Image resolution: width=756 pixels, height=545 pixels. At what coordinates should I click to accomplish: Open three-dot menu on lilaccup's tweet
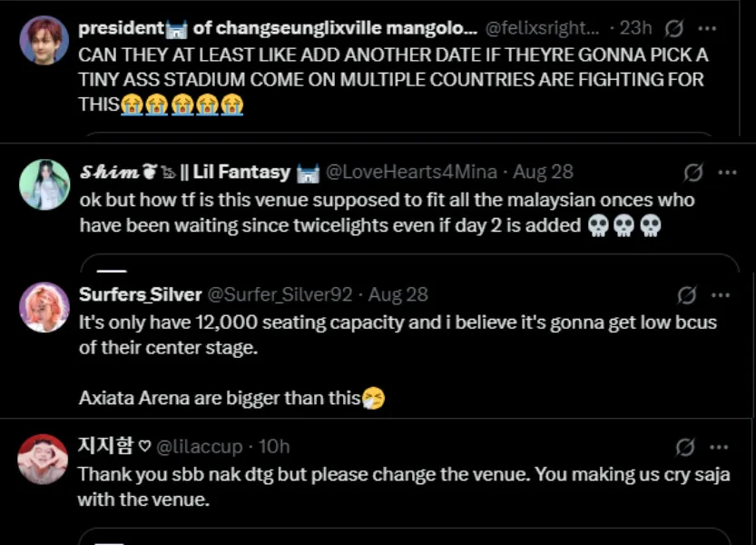point(721,446)
